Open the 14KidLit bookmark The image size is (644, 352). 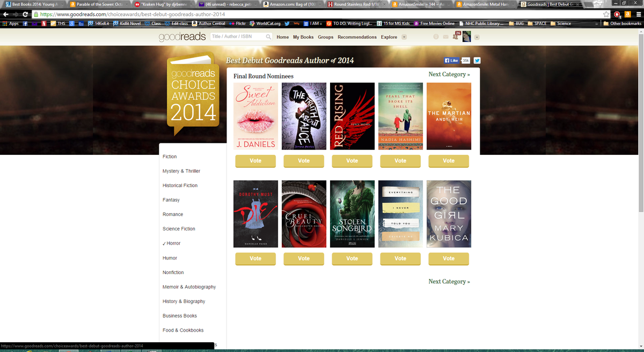pos(98,24)
